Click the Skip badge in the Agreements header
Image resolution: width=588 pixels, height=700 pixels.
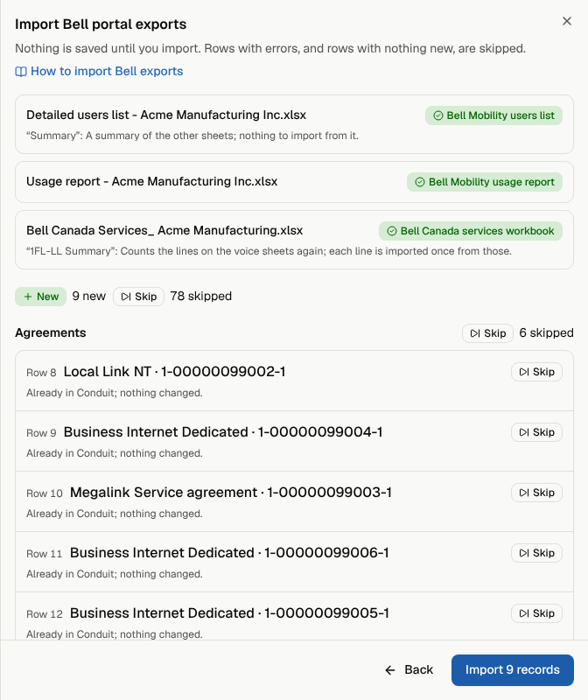(x=487, y=333)
